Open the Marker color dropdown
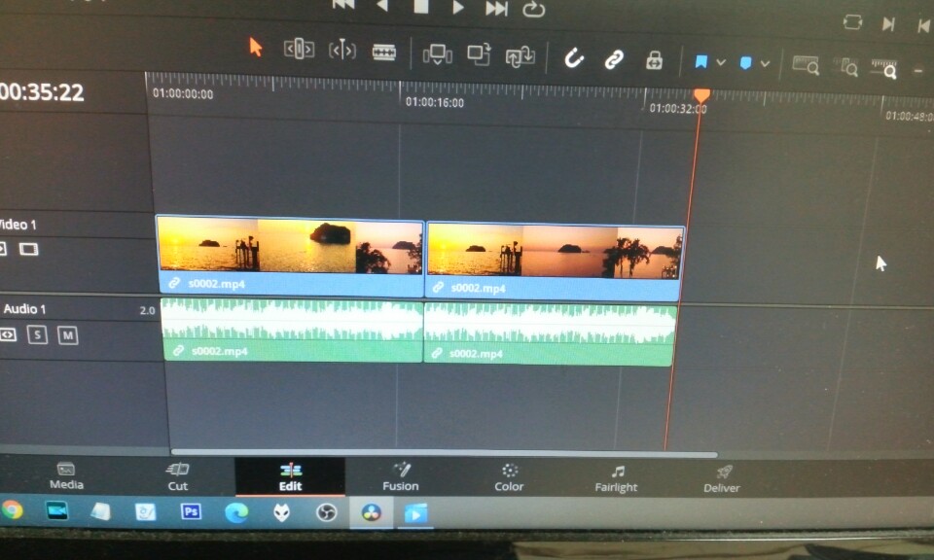The height and width of the screenshot is (560, 934). pos(765,63)
